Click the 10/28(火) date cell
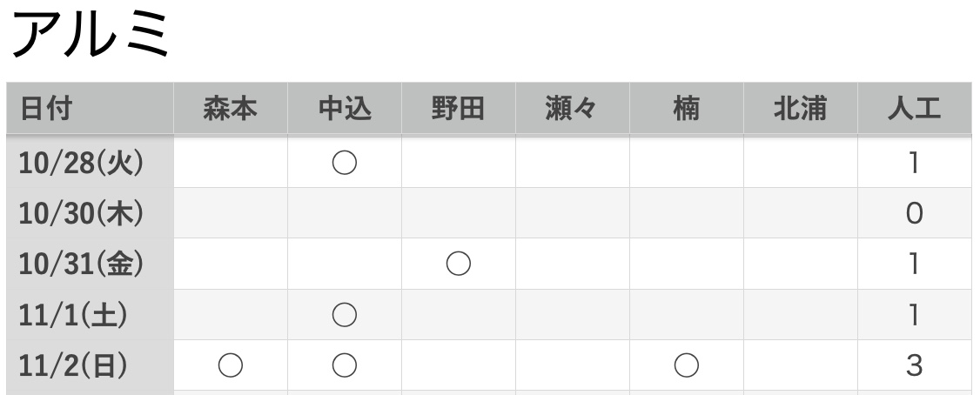980x395 pixels. tap(81, 163)
